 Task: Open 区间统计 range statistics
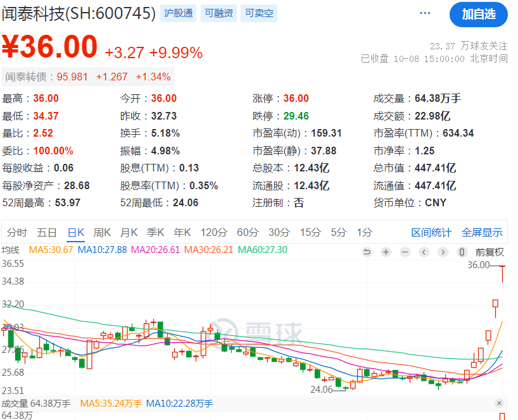(431, 233)
